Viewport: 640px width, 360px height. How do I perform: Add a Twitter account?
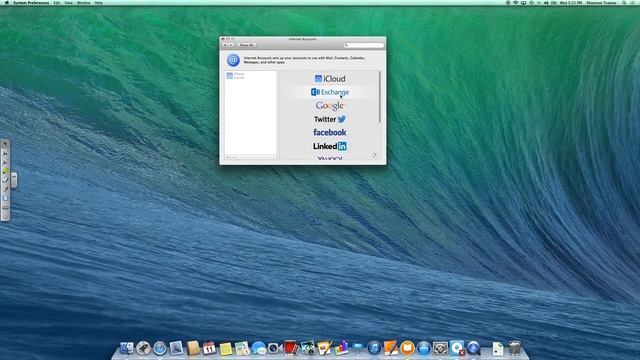click(x=330, y=119)
